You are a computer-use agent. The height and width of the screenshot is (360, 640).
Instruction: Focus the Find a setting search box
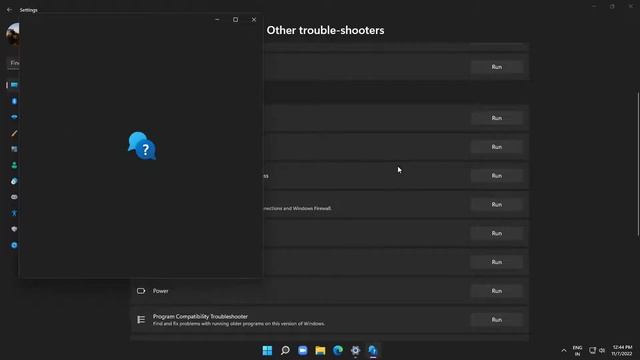(x=13, y=63)
